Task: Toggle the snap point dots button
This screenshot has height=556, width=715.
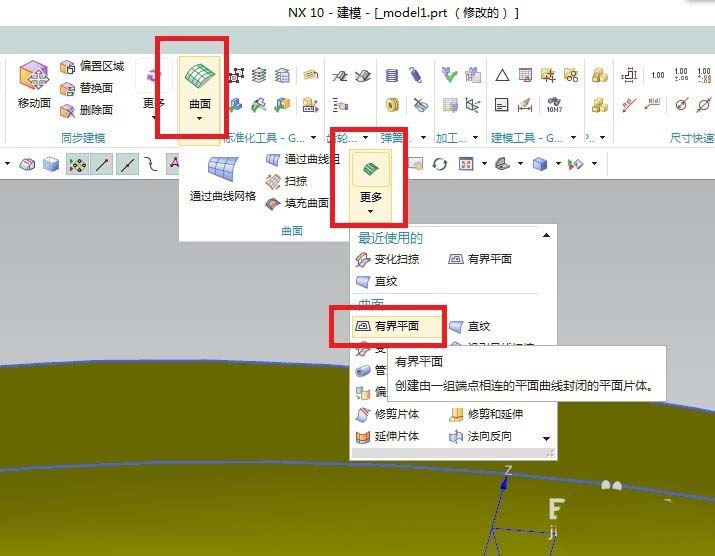Action: [78, 164]
